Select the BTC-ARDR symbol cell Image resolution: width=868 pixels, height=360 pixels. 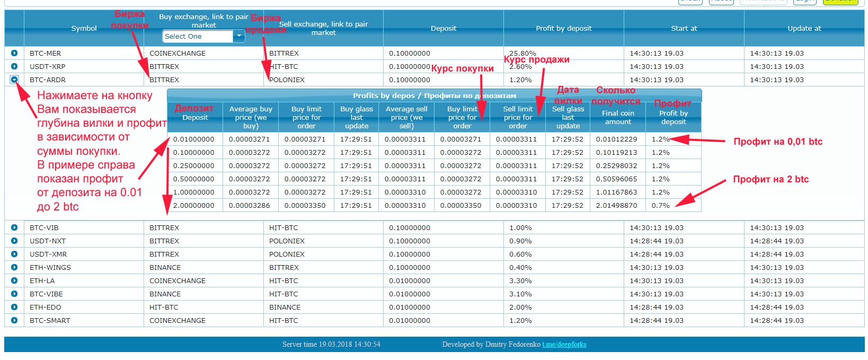pos(84,80)
